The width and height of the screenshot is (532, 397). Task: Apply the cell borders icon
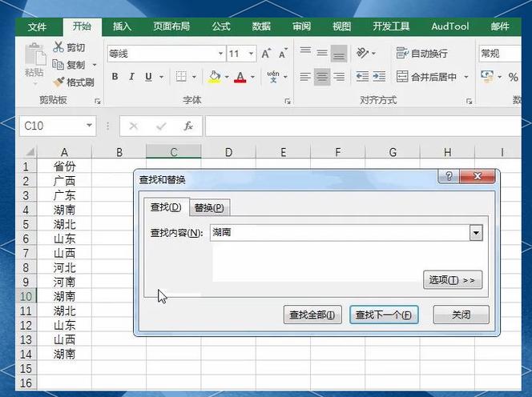tap(181, 77)
